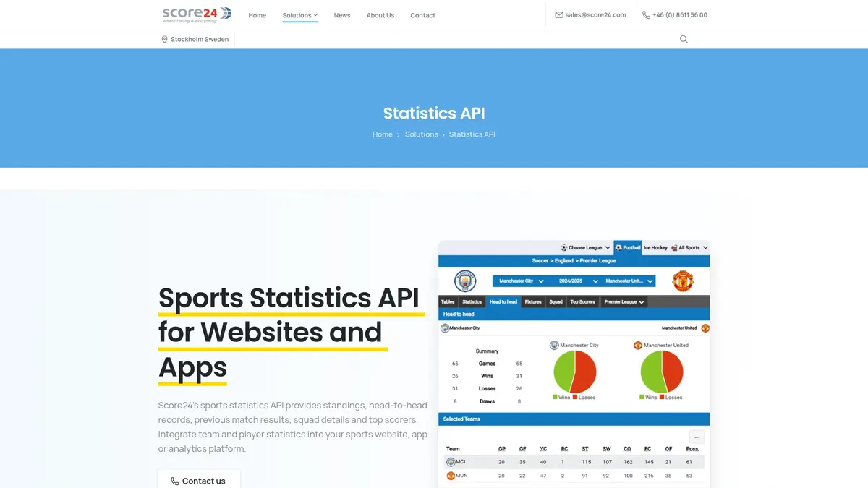
Task: Click small City crest under Head to head bar
Action: click(445, 328)
